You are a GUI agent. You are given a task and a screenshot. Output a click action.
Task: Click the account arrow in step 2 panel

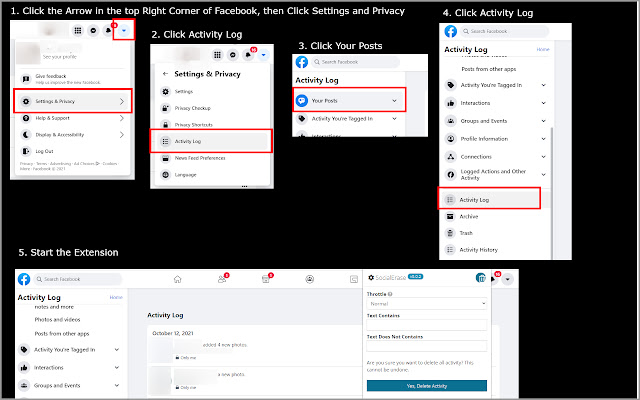click(263, 55)
